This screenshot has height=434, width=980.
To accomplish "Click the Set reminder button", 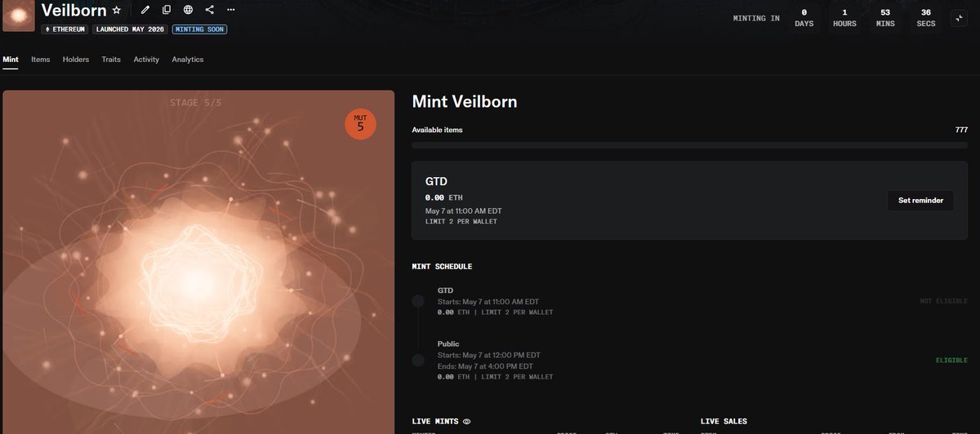I will click(x=920, y=201).
